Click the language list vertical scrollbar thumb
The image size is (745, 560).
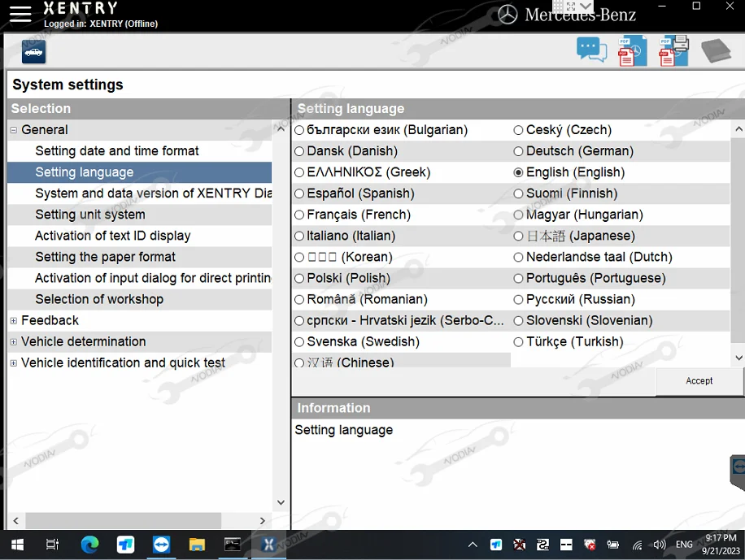pos(738,240)
